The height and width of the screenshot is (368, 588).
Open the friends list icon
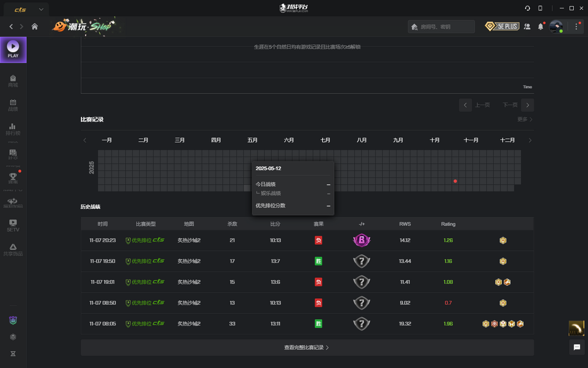click(x=527, y=26)
